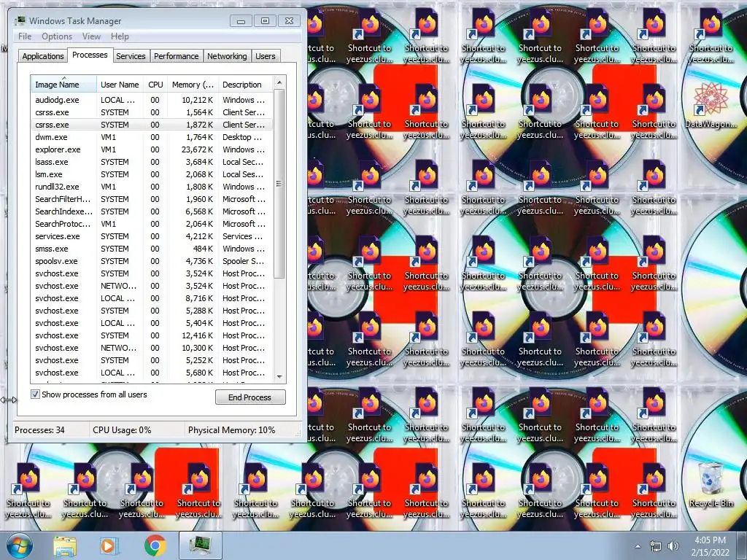Select the spoolsv.exe process

point(152,261)
